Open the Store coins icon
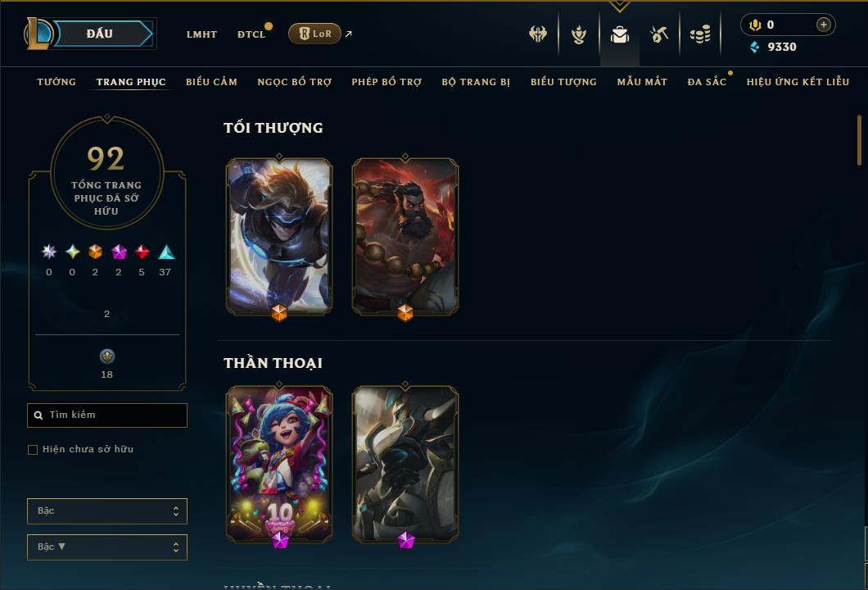The height and width of the screenshot is (590, 868). pos(700,34)
